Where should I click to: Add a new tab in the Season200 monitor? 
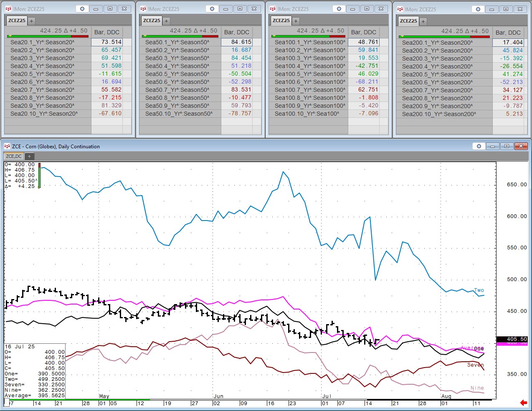[423, 21]
